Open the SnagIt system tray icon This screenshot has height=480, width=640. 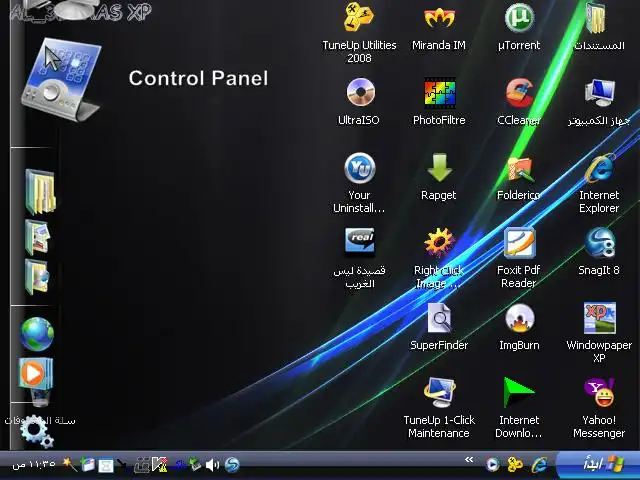pos(232,464)
